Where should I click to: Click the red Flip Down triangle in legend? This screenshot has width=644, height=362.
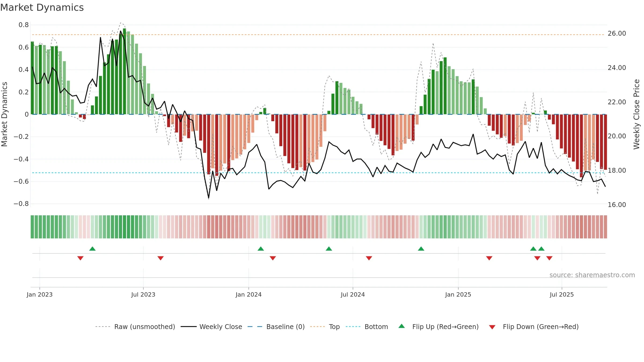pos(492,327)
